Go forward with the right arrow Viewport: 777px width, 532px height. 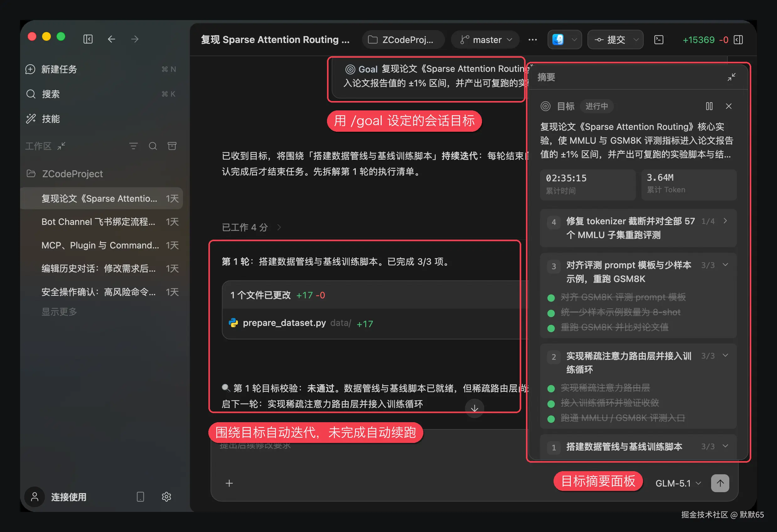coord(135,40)
